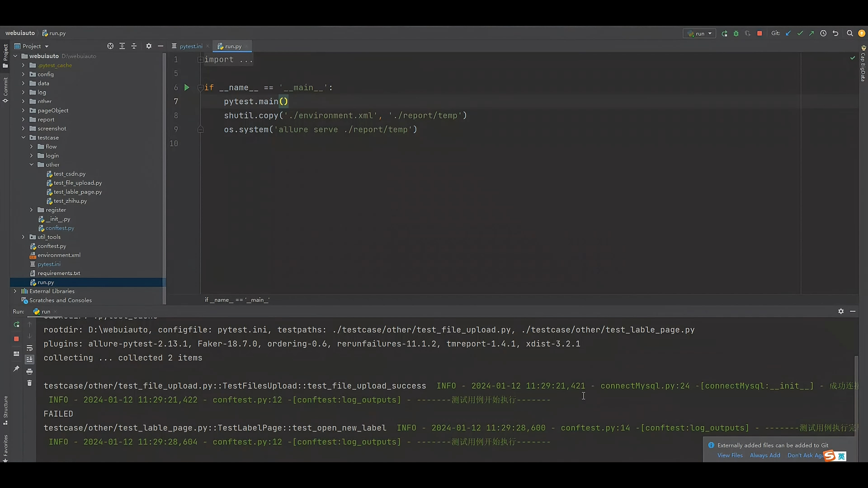Open the Project view dropdown
Screen dimensions: 868x488
coord(31,46)
